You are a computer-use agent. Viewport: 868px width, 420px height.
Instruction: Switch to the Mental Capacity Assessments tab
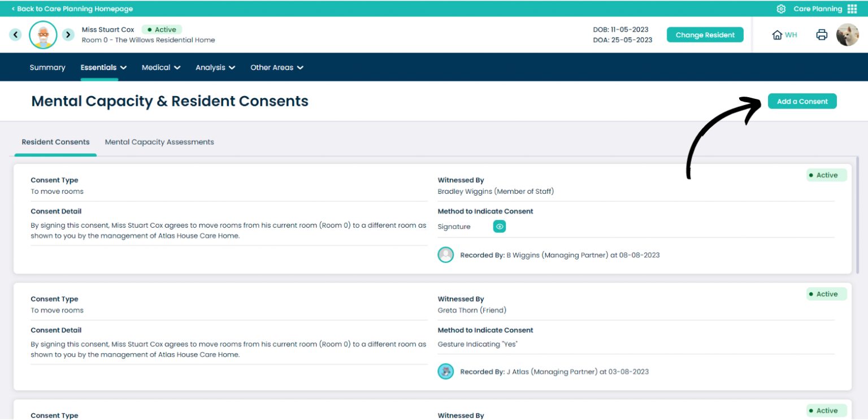[x=159, y=142]
